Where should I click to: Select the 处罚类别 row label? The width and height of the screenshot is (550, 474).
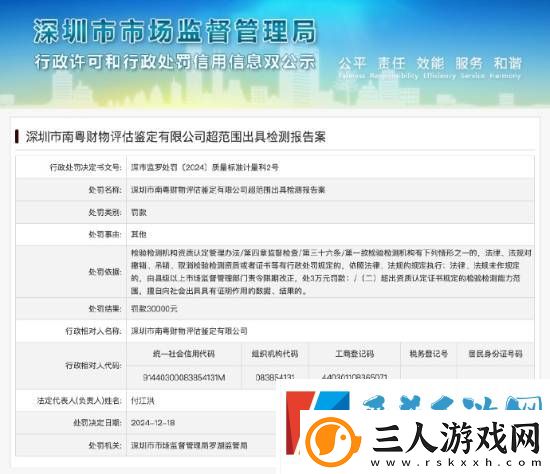105,212
